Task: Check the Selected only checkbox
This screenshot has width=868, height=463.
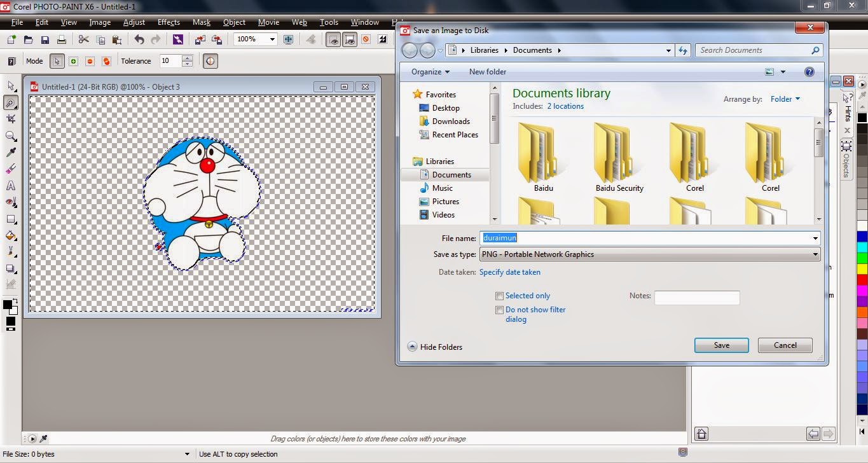Action: pos(500,296)
